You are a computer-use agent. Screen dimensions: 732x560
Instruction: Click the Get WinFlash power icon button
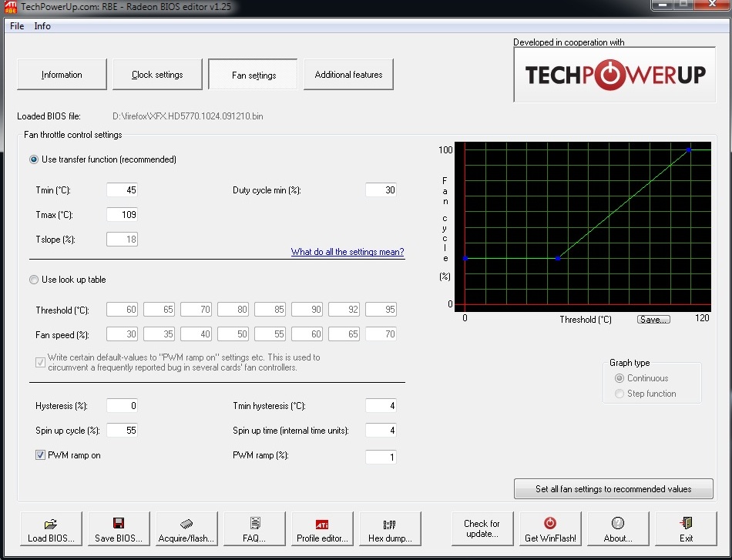[x=550, y=528]
